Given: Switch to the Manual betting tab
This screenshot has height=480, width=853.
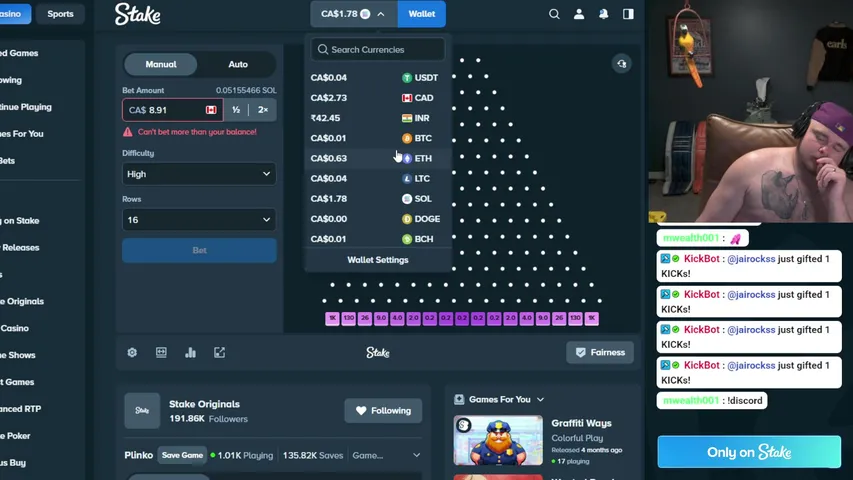Looking at the screenshot, I should pos(160,64).
